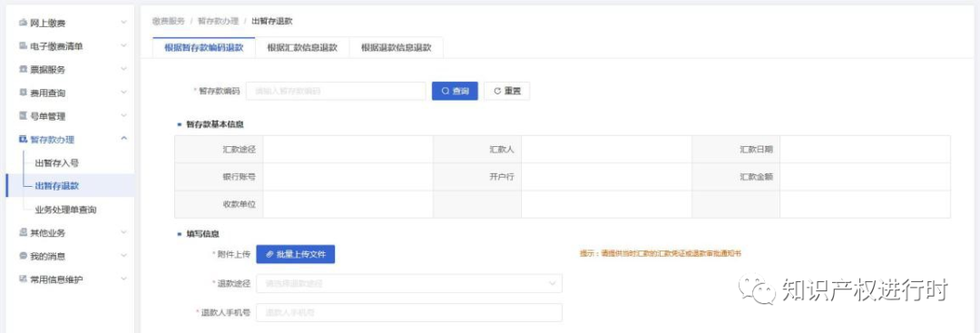
Task: Click the 常用信息维护 sidebar icon
Action: click(x=23, y=279)
